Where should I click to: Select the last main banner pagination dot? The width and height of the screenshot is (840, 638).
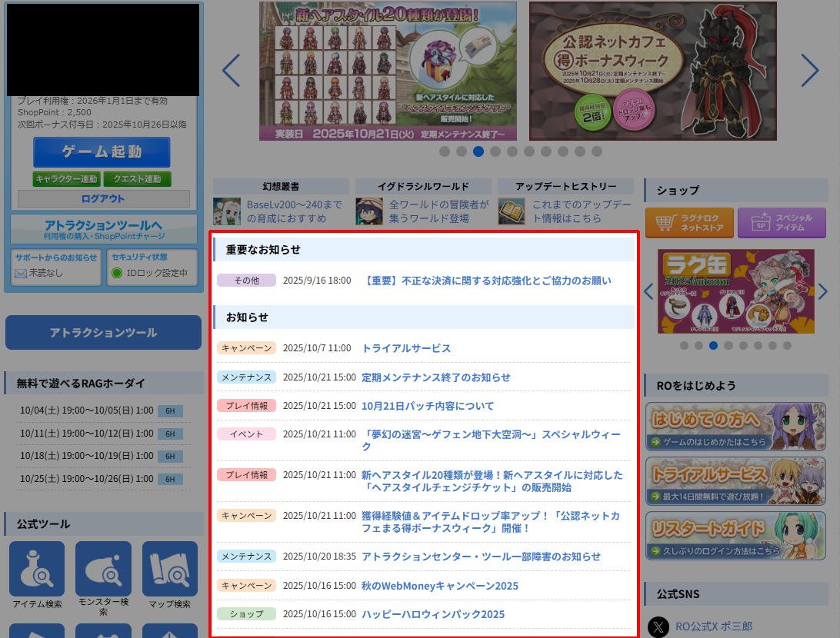coord(597,151)
